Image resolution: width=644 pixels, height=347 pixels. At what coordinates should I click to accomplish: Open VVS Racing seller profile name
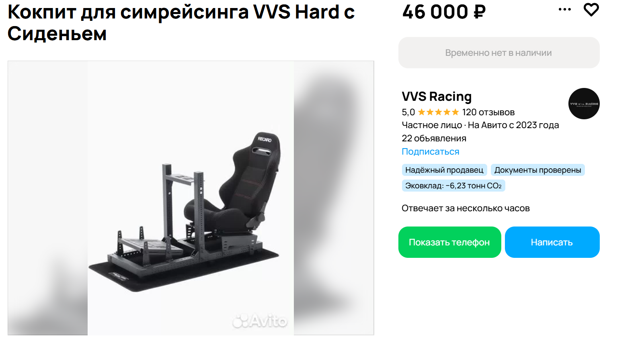pyautogui.click(x=437, y=96)
